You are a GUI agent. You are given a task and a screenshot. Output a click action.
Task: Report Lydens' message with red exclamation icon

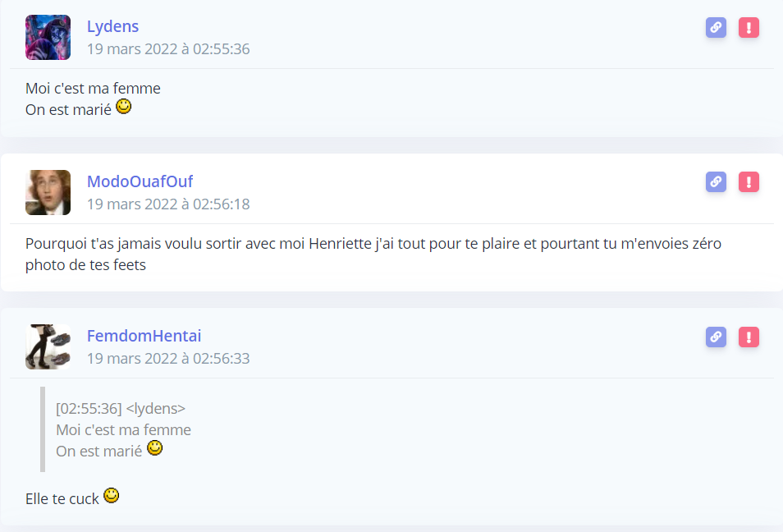pyautogui.click(x=749, y=27)
